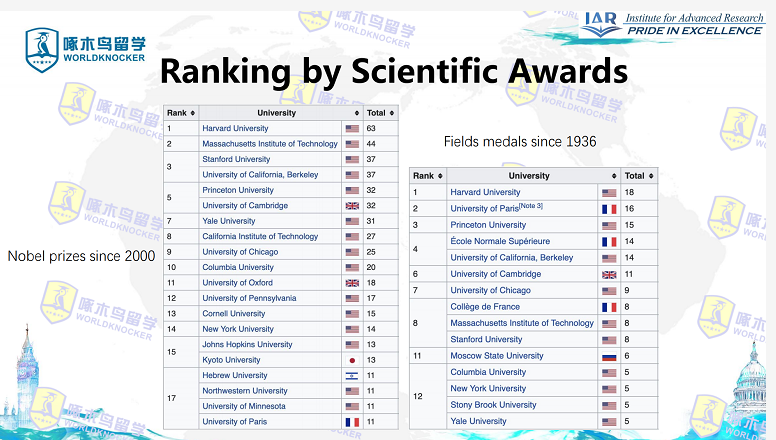776x440 pixels.
Task: Open the Note 3 superscript reference
Action: [x=531, y=206]
